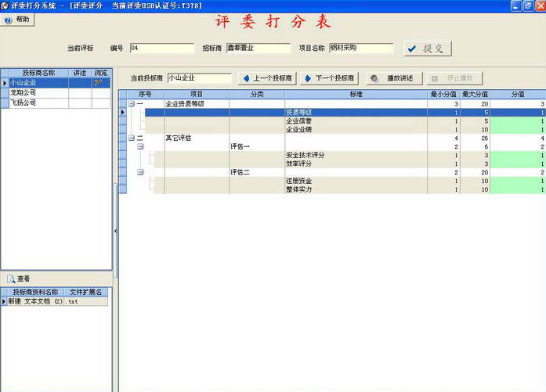Image resolution: width=546 pixels, height=392 pixels.
Task: Click the browse pencil icon in 小山企业 row
Action: (98, 83)
